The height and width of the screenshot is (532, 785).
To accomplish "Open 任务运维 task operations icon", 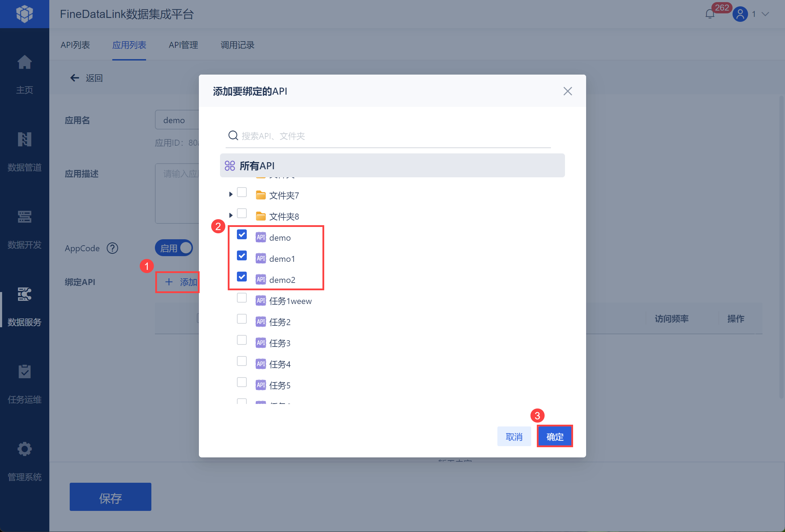I will point(24,372).
